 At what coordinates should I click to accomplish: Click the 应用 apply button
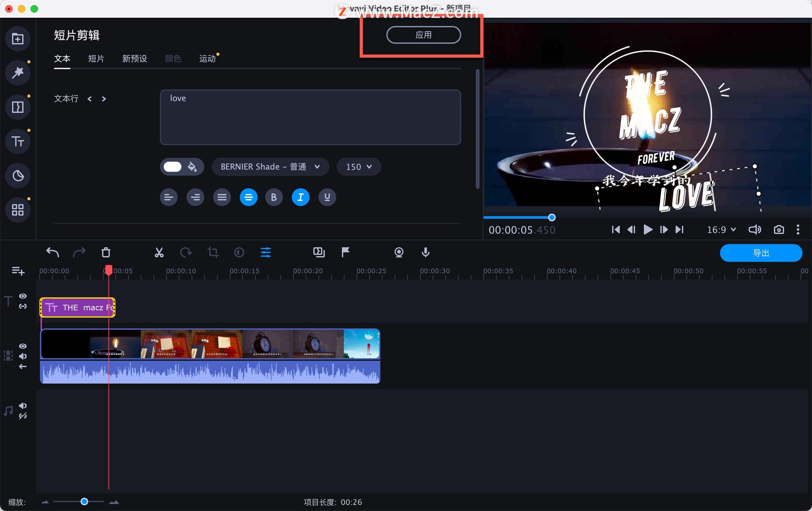(423, 35)
